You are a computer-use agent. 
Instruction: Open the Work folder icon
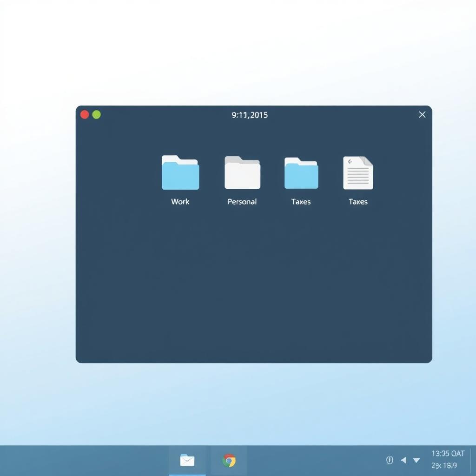coord(180,172)
